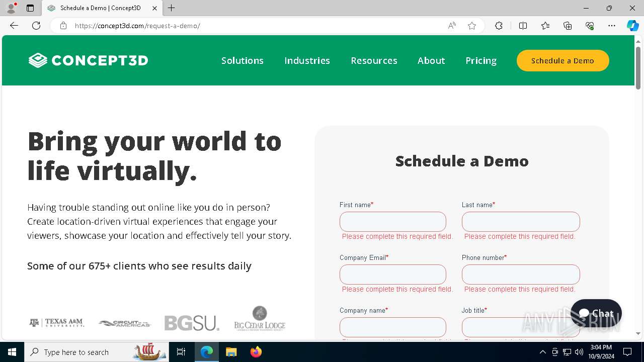The width and height of the screenshot is (644, 362).
Task: Open Copilot sidebar icon
Action: tap(632, 26)
